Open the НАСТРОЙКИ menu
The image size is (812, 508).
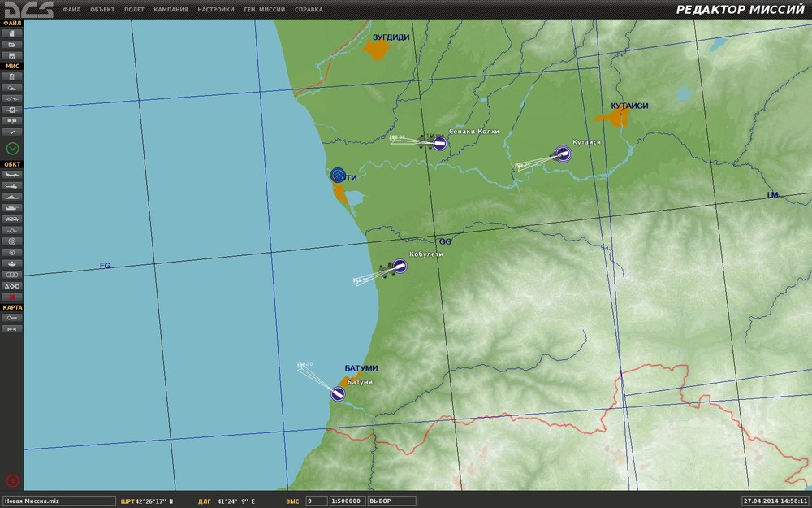[216, 9]
